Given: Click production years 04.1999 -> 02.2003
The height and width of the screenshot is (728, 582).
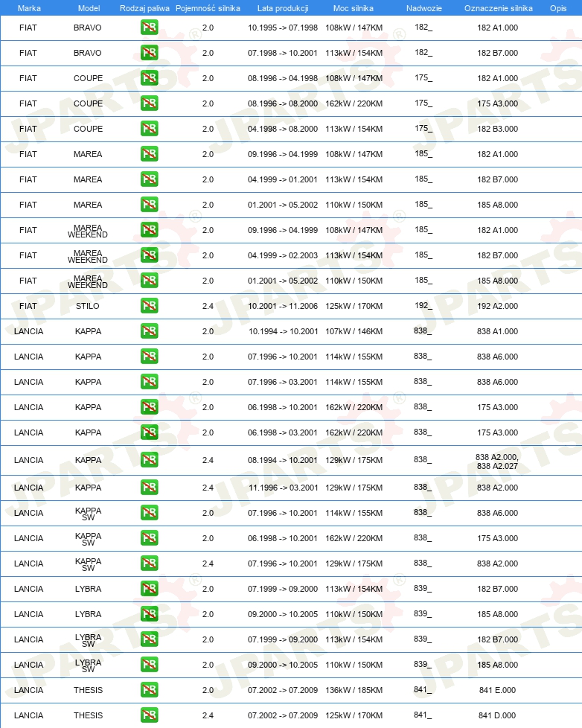Looking at the screenshot, I should pos(283,255).
